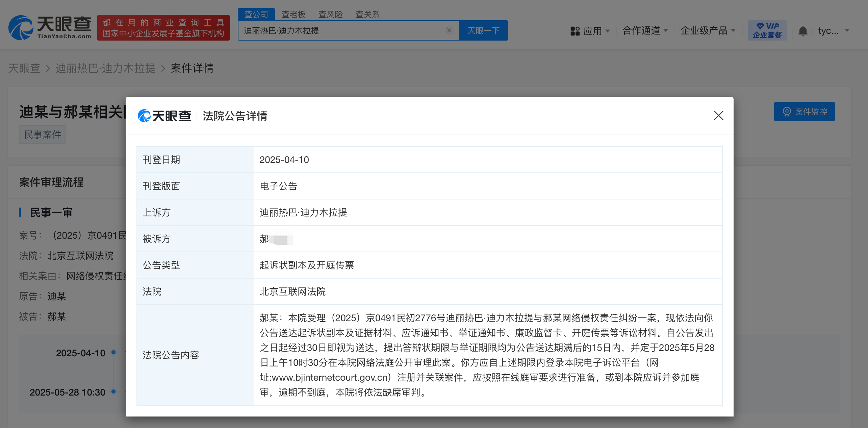
Task: Click the 刊登日期 value 2025-04-10
Action: click(x=284, y=160)
